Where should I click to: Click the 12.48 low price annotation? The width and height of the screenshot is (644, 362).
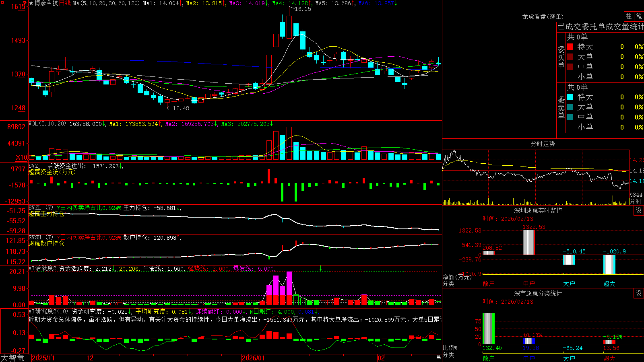pyautogui.click(x=180, y=108)
